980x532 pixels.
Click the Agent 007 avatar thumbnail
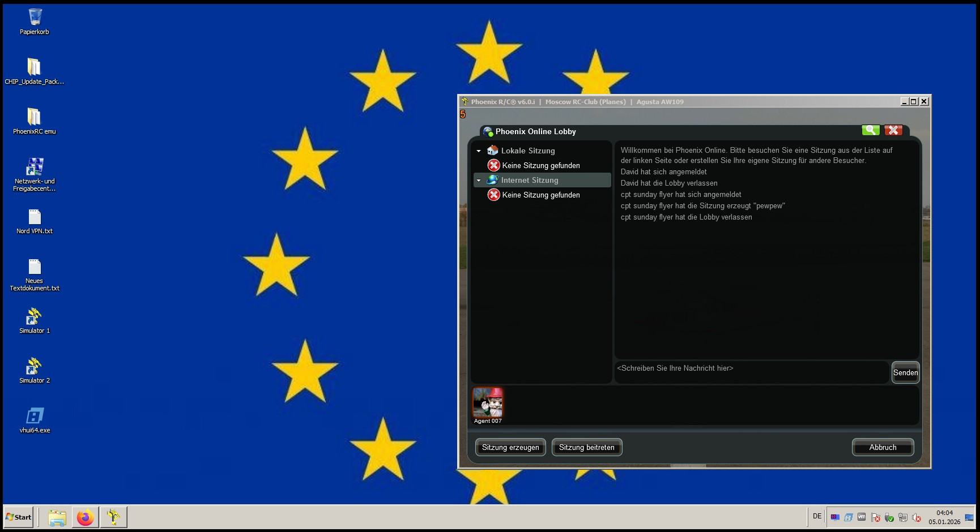click(x=488, y=403)
